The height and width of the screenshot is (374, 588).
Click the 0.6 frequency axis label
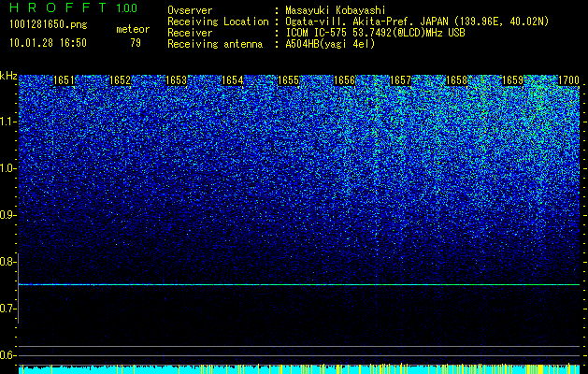[x=7, y=355]
